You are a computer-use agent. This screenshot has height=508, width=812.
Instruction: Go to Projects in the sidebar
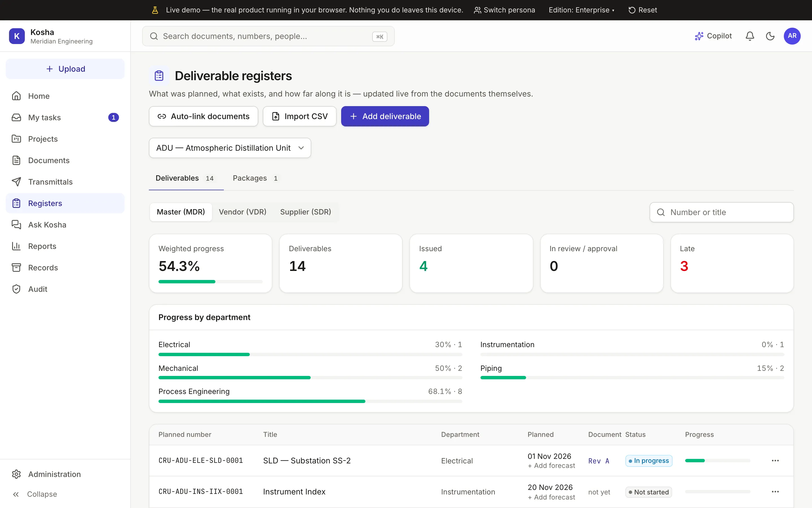65,139
